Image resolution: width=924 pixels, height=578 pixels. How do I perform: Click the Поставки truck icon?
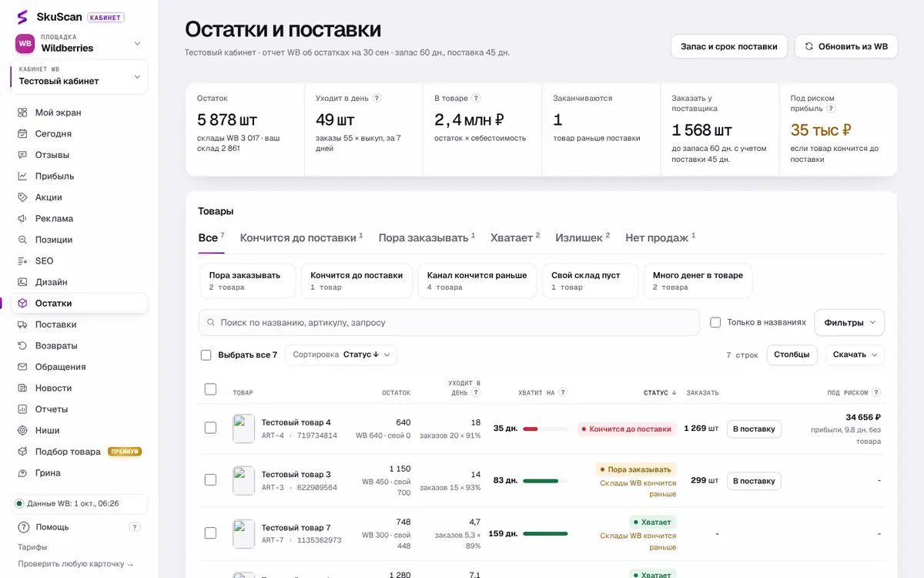coord(23,324)
